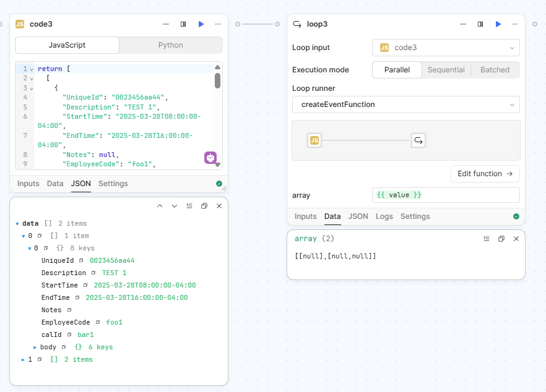Viewport: 546px width, 392px height.
Task: Copy path icon next to UniqueId key
Action: pyautogui.click(x=81, y=260)
